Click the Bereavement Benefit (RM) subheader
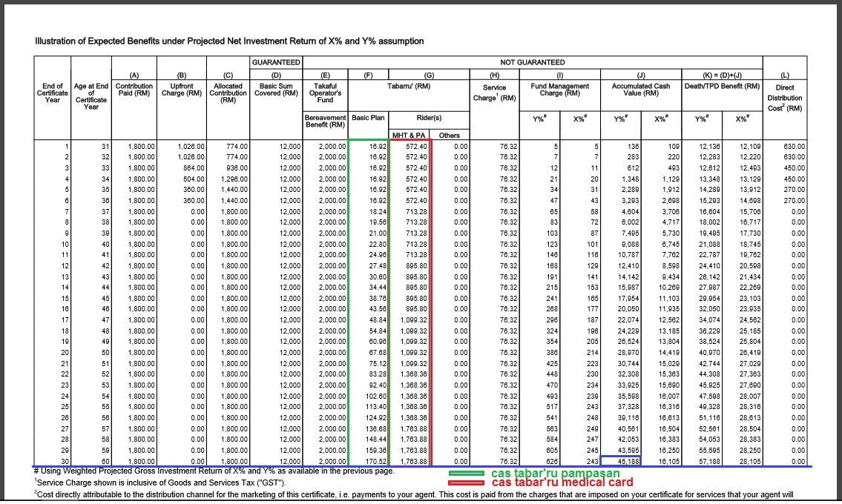 click(325, 121)
